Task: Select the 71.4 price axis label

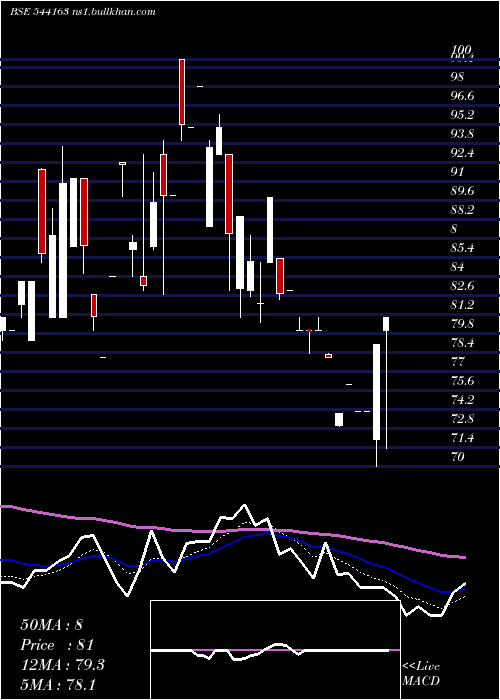Action: tap(462, 438)
